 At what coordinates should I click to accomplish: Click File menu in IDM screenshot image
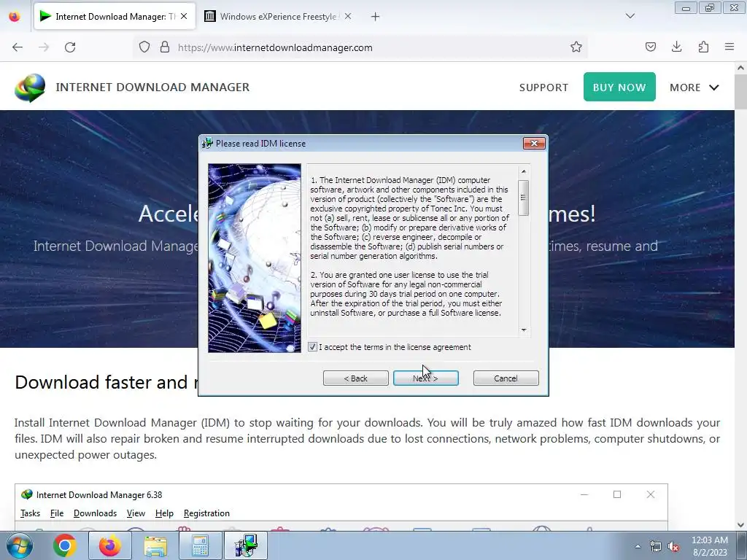57,513
